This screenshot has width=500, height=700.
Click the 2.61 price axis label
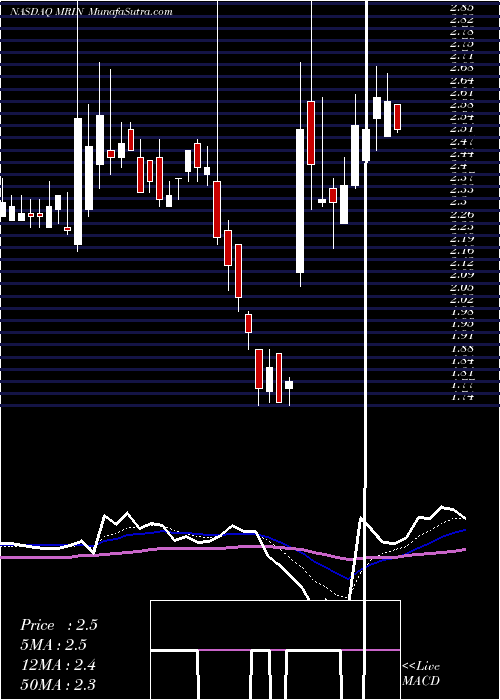462,93
